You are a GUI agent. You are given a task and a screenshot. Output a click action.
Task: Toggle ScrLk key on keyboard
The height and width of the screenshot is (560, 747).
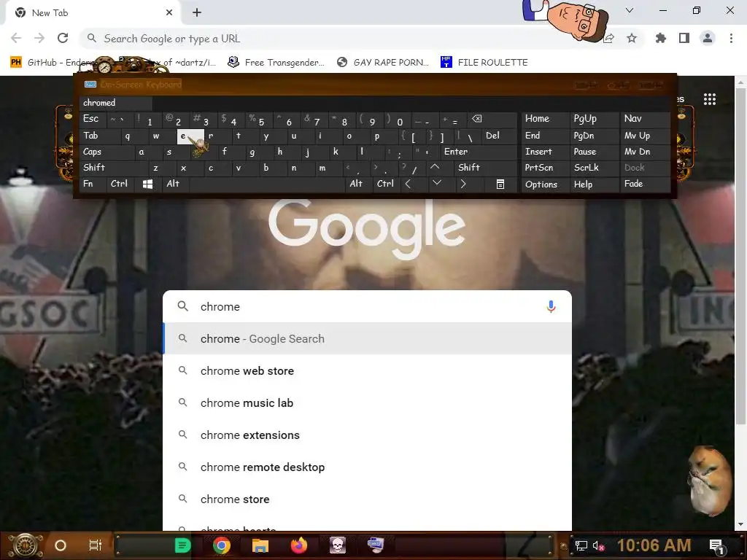coord(594,168)
